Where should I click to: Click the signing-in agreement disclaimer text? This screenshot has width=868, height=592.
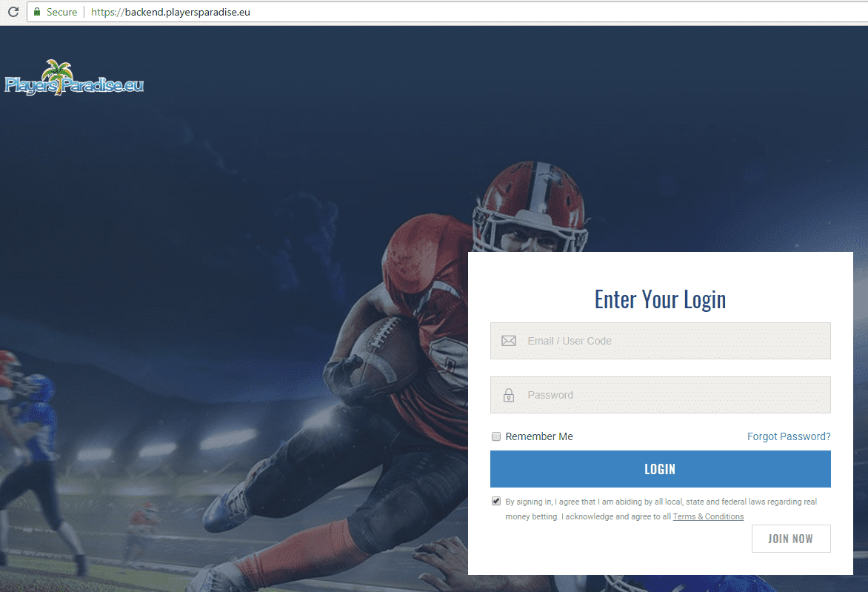(x=661, y=509)
